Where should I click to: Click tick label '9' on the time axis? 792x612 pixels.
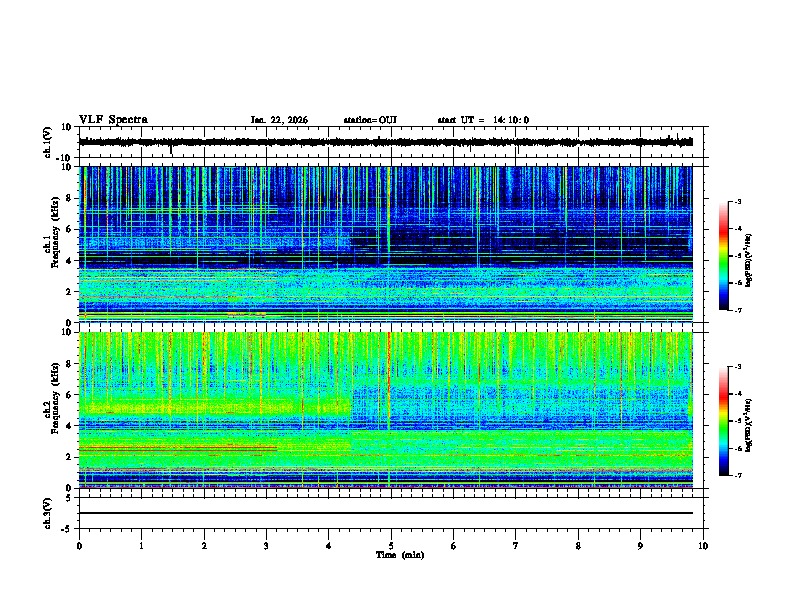click(x=640, y=546)
